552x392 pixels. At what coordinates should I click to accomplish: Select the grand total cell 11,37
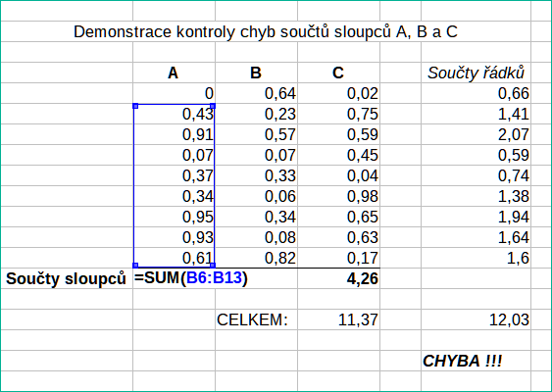pyautogui.click(x=338, y=319)
